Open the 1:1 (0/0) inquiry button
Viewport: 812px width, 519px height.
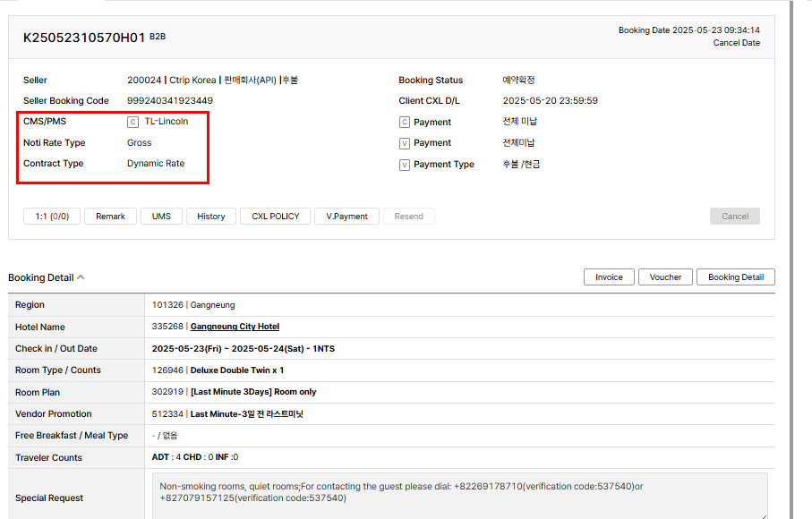coord(52,217)
